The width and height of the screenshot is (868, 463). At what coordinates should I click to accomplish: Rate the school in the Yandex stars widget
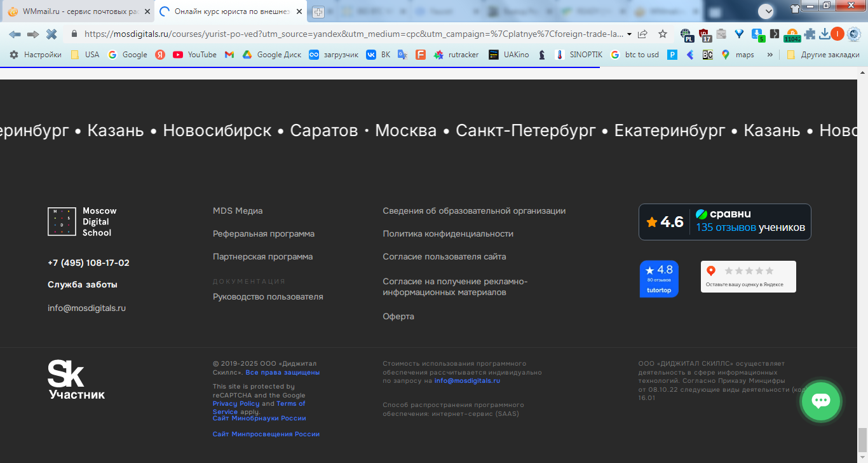pos(749,277)
